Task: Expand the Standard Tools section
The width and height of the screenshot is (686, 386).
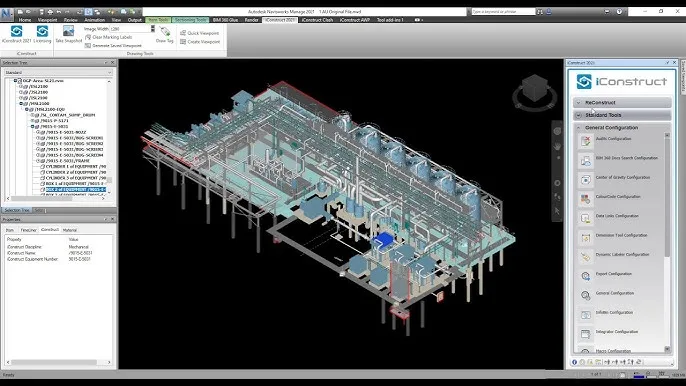Action: (622, 115)
